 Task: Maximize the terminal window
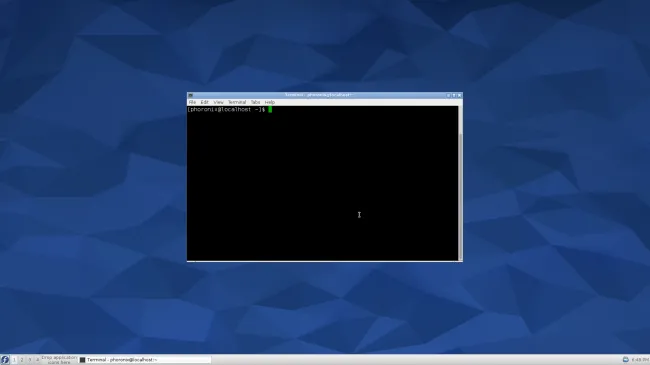click(x=454, y=95)
